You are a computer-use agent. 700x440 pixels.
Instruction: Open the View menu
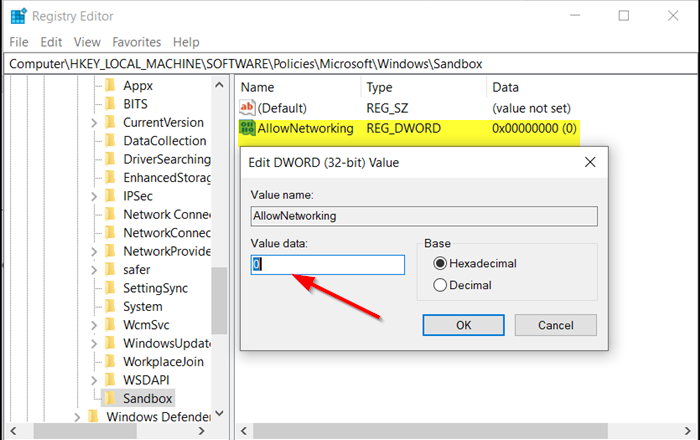coord(87,42)
